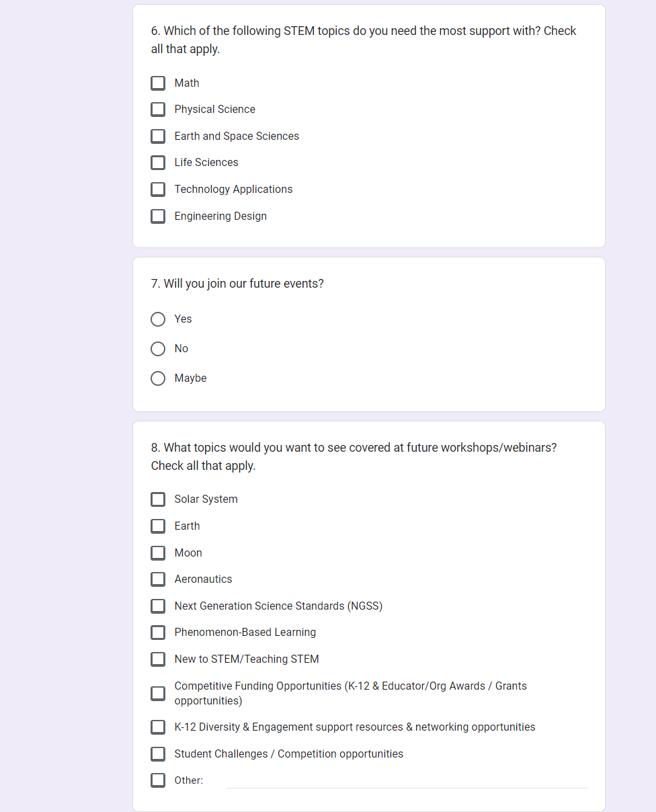Viewport: 656px width, 812px height.
Task: Check the Aeronautics topic box
Action: [158, 579]
